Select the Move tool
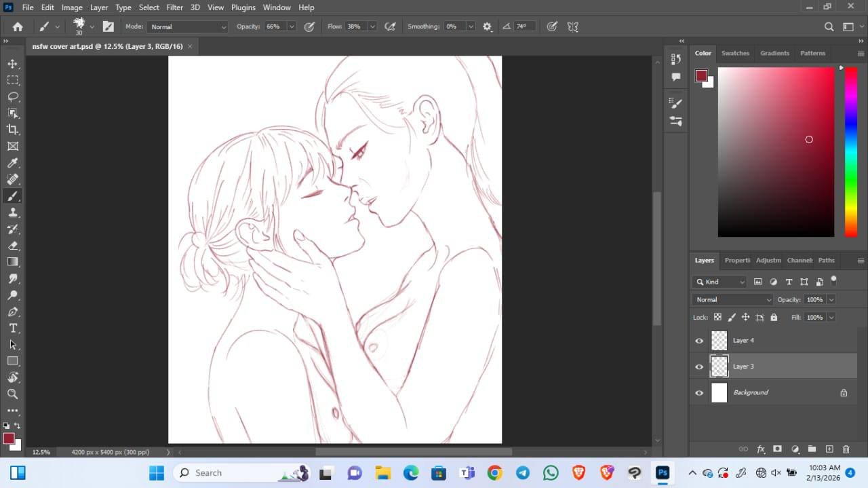868x488 pixels. click(13, 64)
